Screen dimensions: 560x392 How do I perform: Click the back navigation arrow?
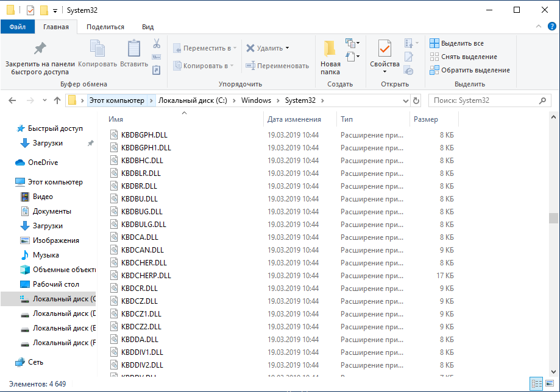click(x=13, y=100)
